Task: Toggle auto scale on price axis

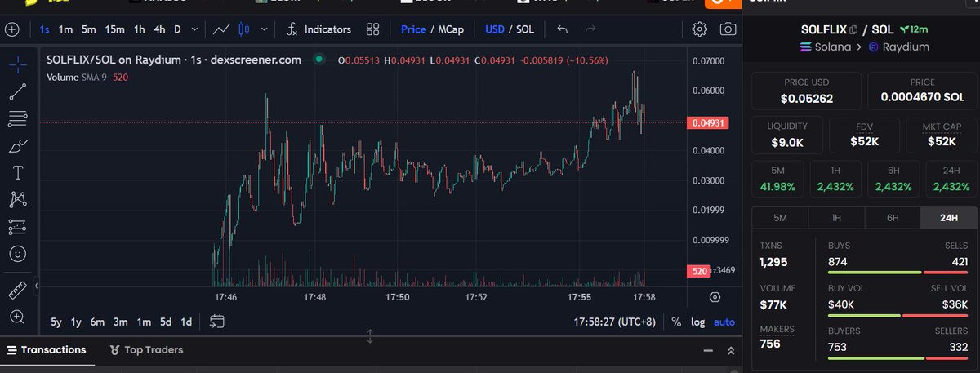Action: tap(724, 322)
